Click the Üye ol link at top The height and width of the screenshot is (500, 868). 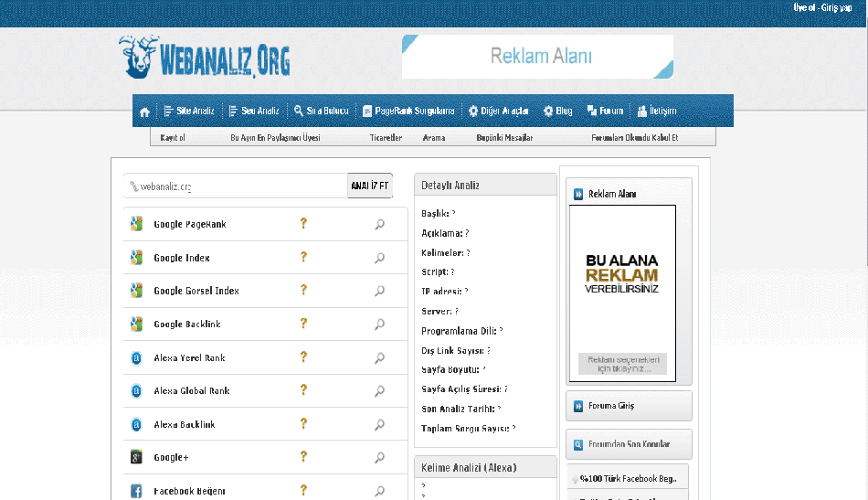pos(803,7)
